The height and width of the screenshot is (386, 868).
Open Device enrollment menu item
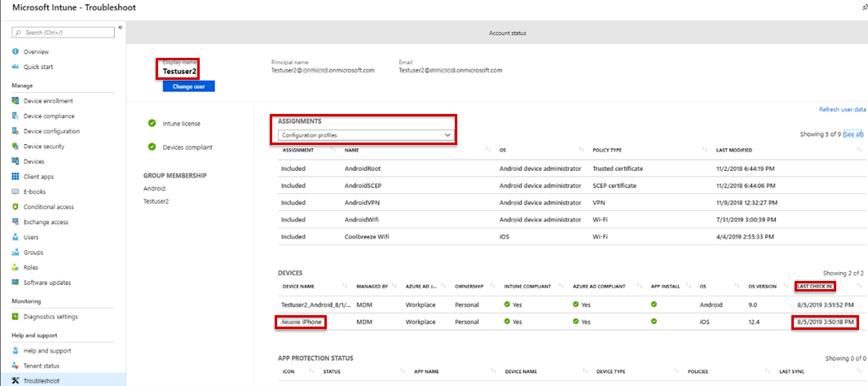(48, 101)
